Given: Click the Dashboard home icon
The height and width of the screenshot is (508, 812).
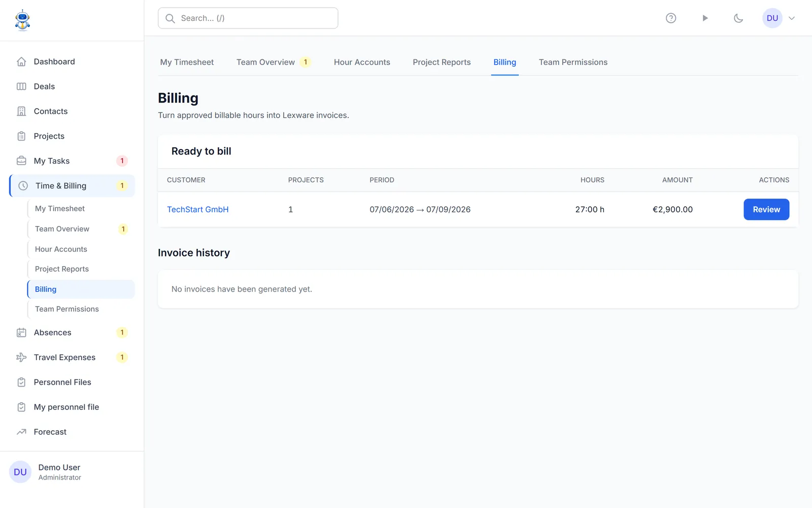Looking at the screenshot, I should coord(21,61).
